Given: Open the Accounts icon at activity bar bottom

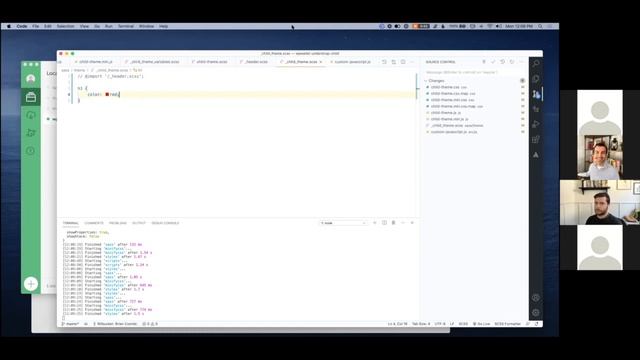Looking at the screenshot, I should (536, 298).
